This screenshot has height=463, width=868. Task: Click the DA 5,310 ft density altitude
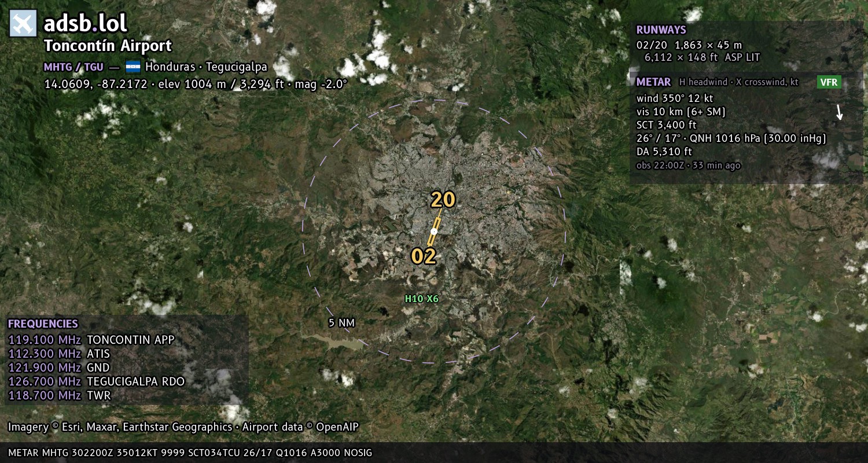(x=664, y=152)
